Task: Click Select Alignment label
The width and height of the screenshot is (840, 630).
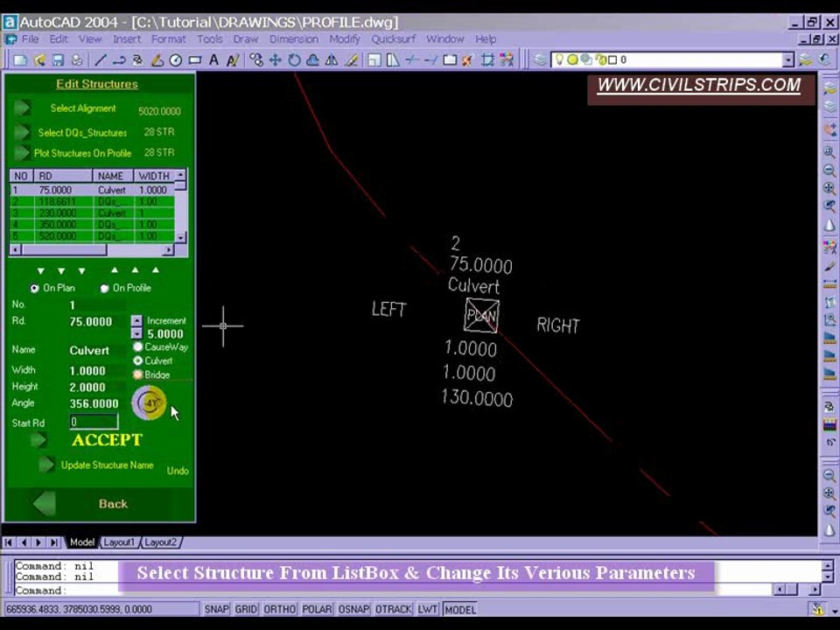Action: (83, 108)
